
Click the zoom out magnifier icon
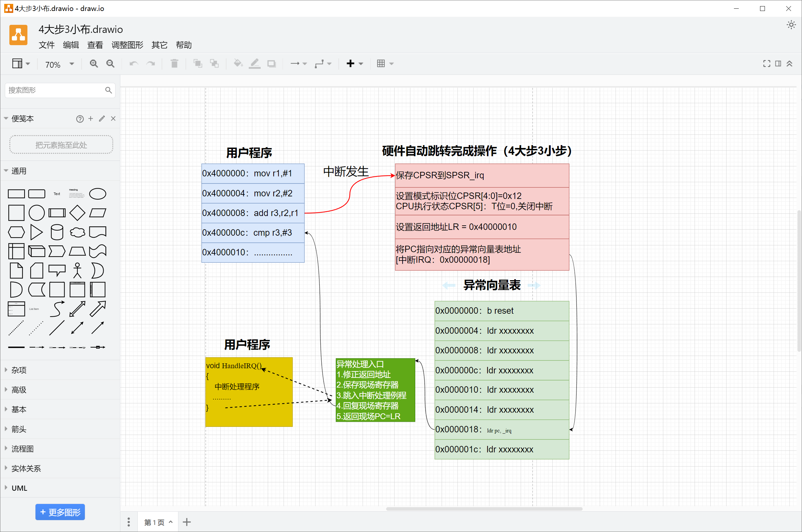coord(110,64)
